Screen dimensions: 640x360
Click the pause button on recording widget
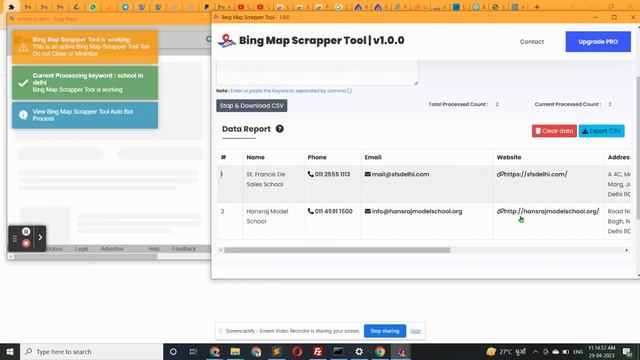[x=26, y=232]
